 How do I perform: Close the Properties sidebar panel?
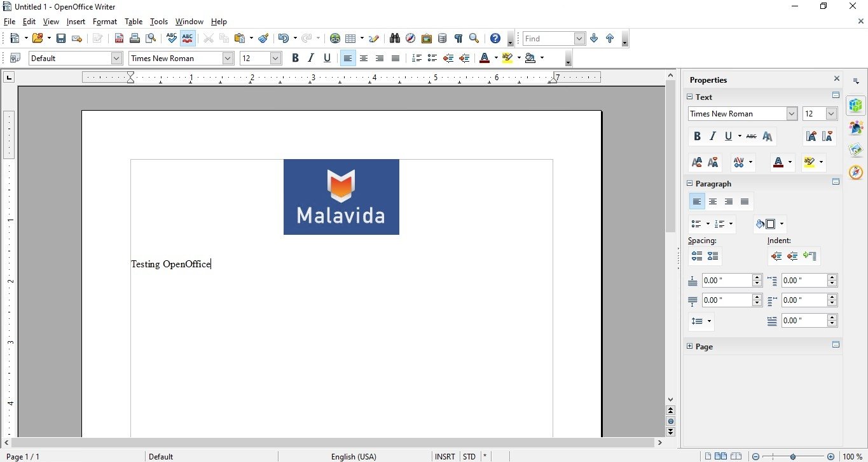837,79
